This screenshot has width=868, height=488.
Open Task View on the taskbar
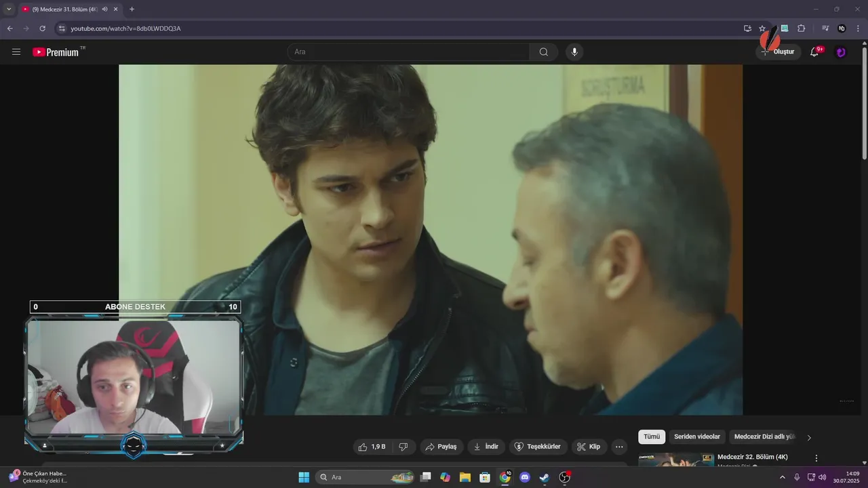coord(425,477)
